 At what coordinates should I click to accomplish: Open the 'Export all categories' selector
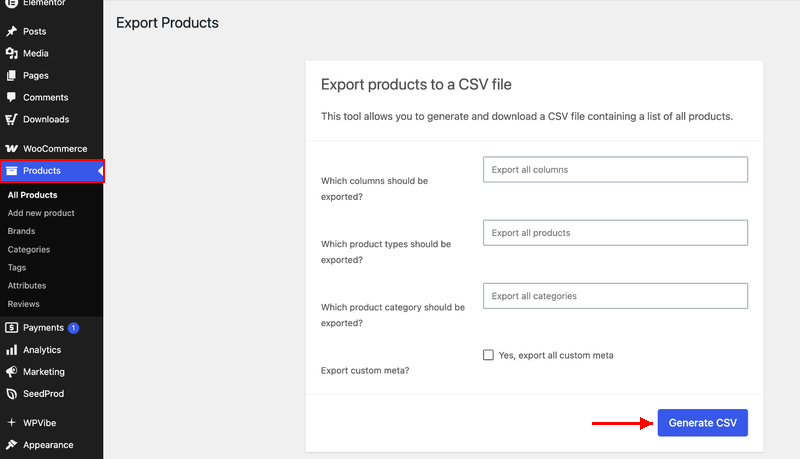(x=615, y=296)
